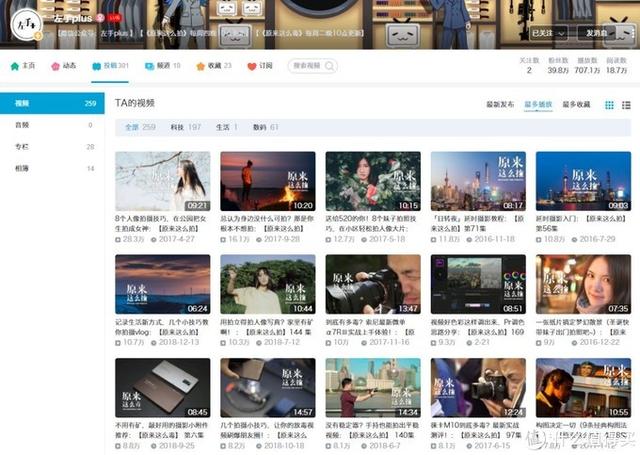This screenshot has width=640, height=455.
Task: Open video thumbnail with duration 08:45
Action: coord(163,388)
